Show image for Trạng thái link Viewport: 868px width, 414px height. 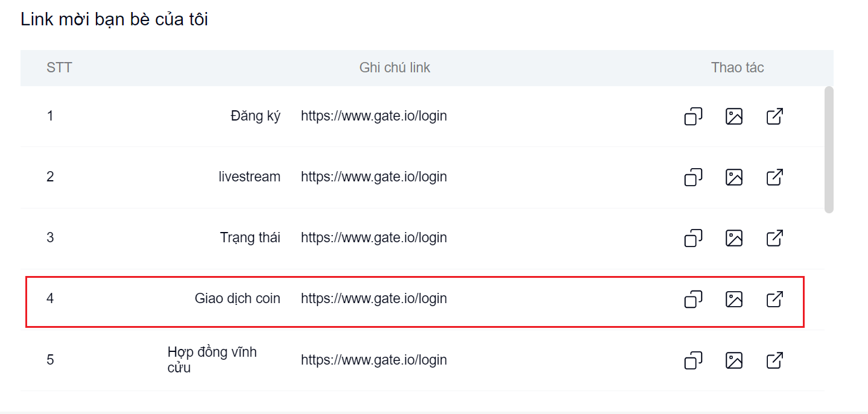[733, 238]
